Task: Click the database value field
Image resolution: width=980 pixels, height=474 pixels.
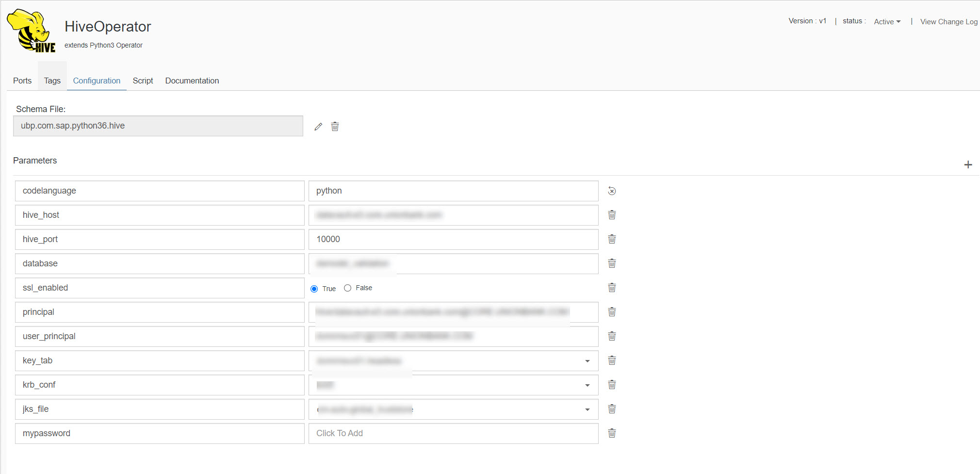Action: pyautogui.click(x=454, y=263)
